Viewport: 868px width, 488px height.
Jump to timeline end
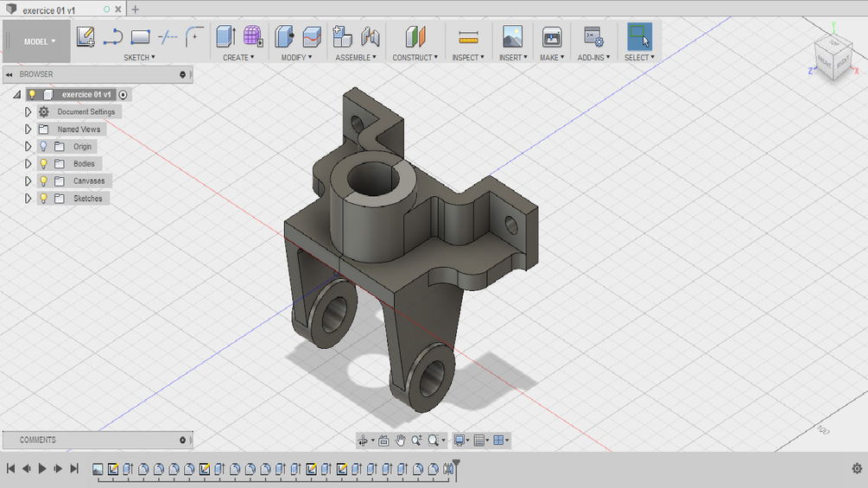(74, 469)
